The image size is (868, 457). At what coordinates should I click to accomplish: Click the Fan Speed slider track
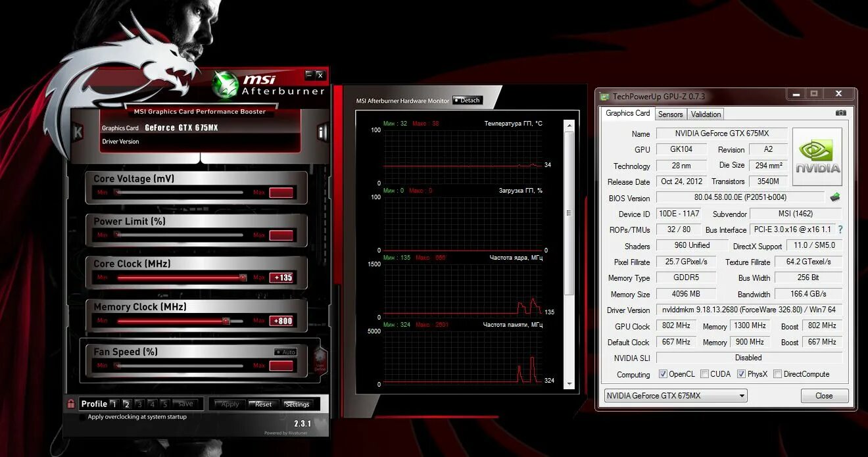coord(179,366)
